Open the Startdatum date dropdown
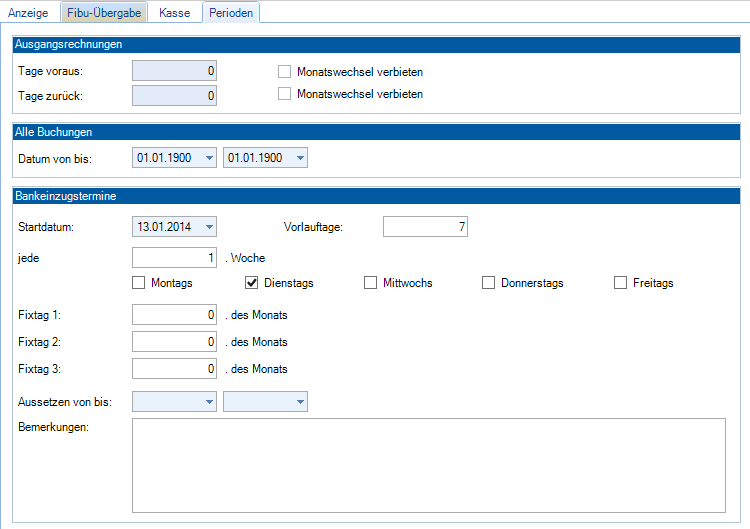Screen dimensions: 750x529 pos(208,227)
